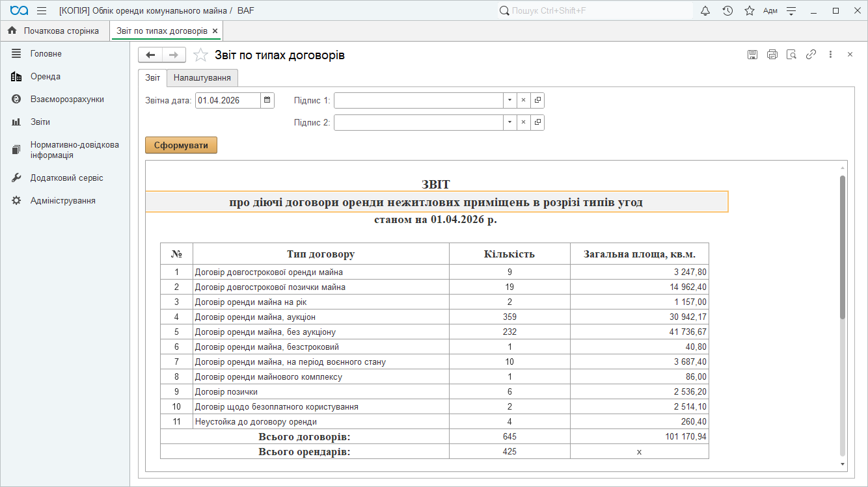Viewport: 868px width, 487px height.
Task: Open notifications bell icon
Action: tap(705, 10)
